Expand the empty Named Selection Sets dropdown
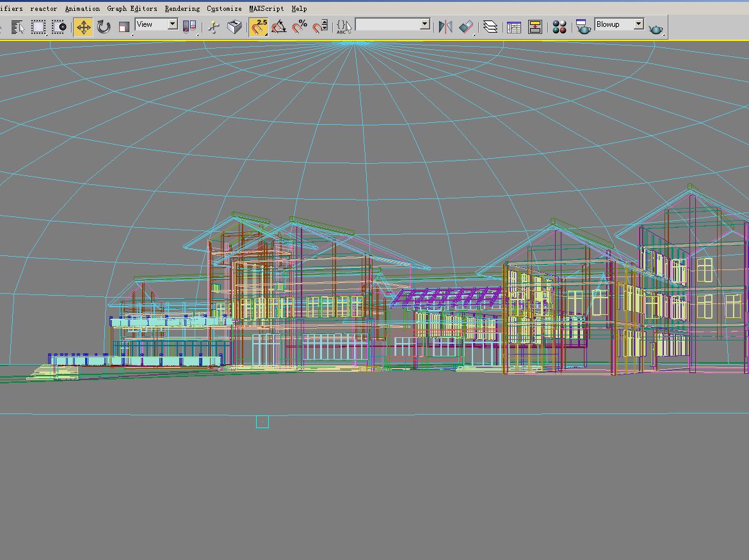749x560 pixels. coord(425,24)
